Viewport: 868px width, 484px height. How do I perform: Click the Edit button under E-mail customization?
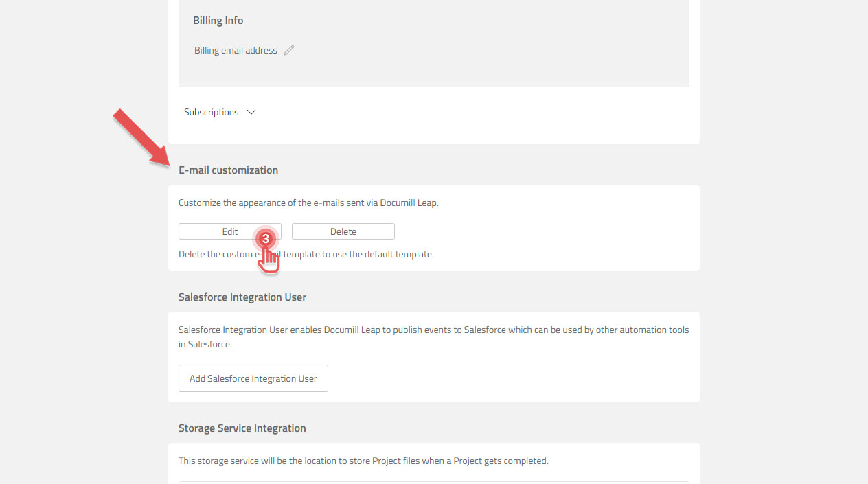(229, 231)
